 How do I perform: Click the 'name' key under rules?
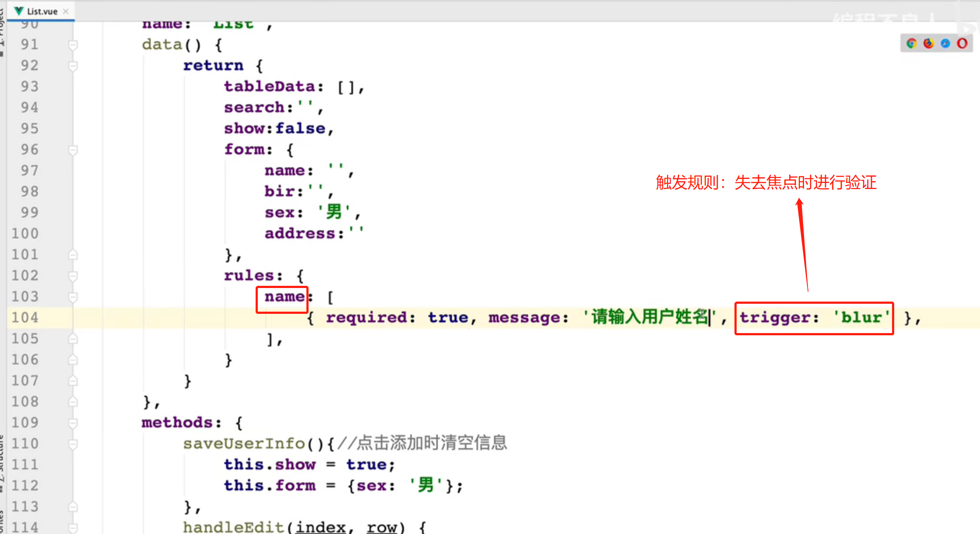click(x=285, y=296)
